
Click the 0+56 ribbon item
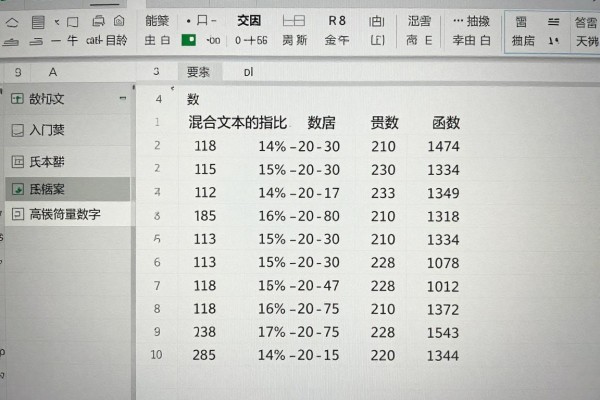(251, 40)
